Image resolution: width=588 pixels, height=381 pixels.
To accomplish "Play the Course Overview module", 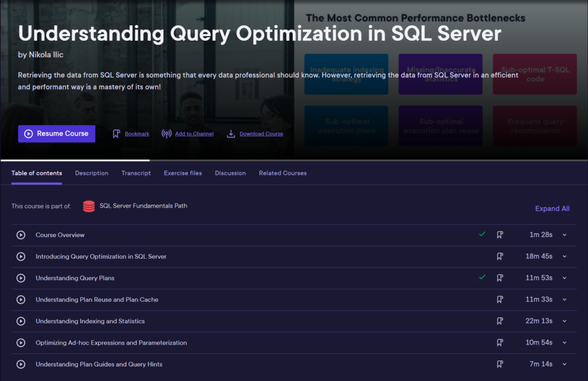I will coord(21,235).
